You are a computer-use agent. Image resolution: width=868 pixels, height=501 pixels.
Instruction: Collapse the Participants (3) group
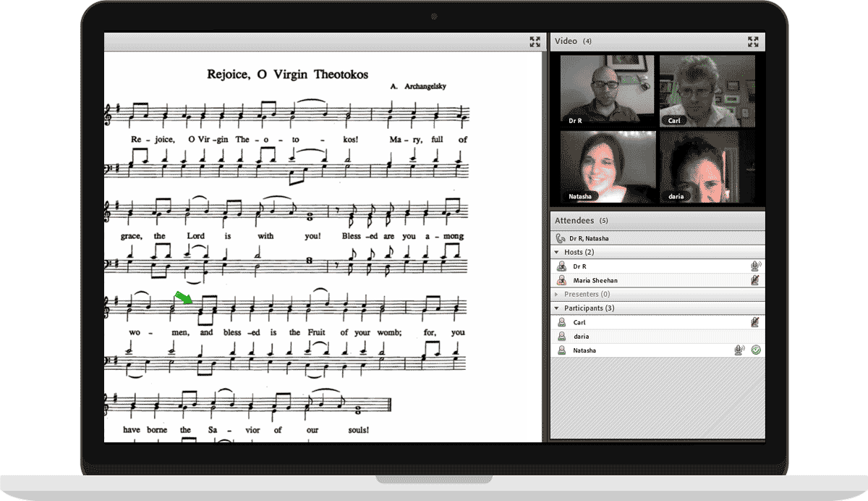[556, 308]
